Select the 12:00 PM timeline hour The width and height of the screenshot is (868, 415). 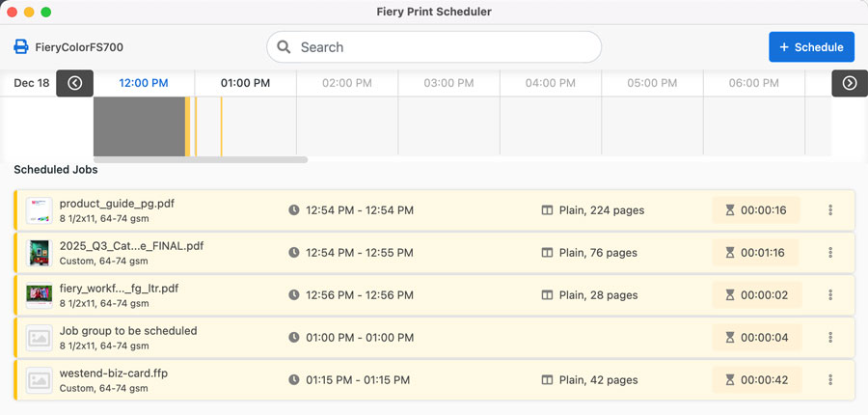point(144,83)
